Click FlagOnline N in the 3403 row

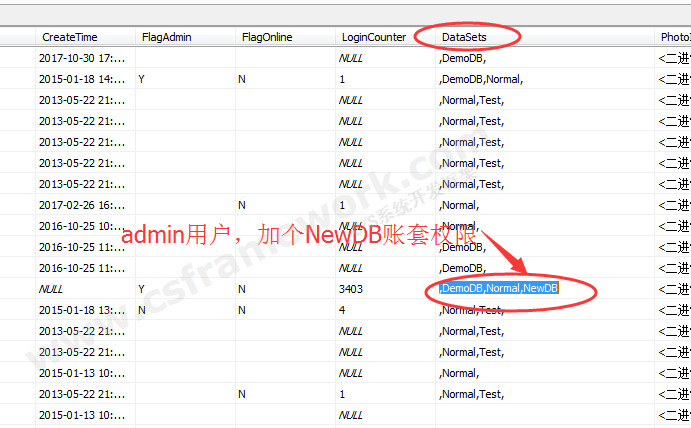(242, 289)
